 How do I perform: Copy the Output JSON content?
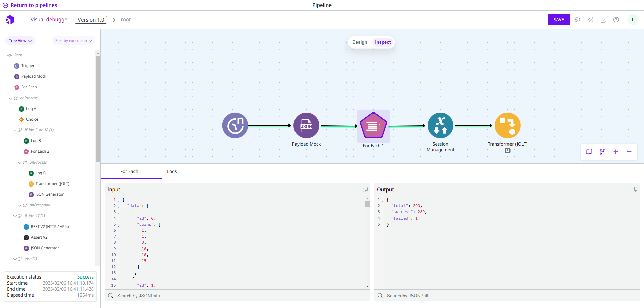tap(635, 189)
